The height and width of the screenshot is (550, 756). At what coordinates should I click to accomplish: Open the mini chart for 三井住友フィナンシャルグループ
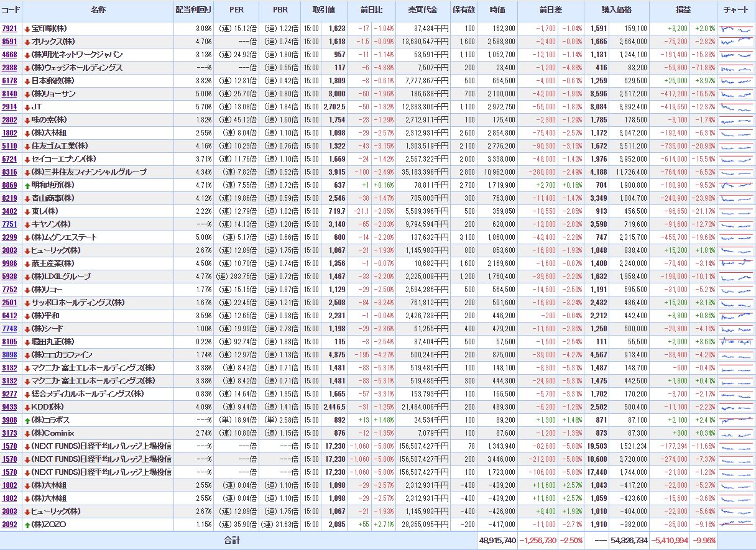pyautogui.click(x=735, y=172)
